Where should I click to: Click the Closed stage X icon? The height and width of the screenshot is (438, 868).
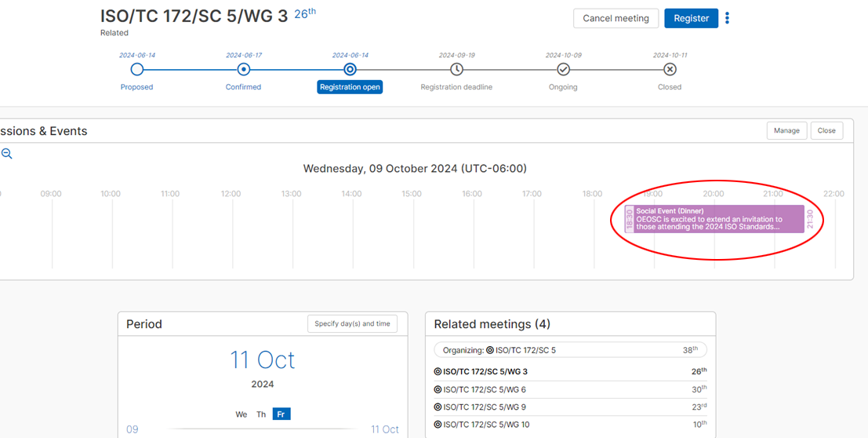670,69
